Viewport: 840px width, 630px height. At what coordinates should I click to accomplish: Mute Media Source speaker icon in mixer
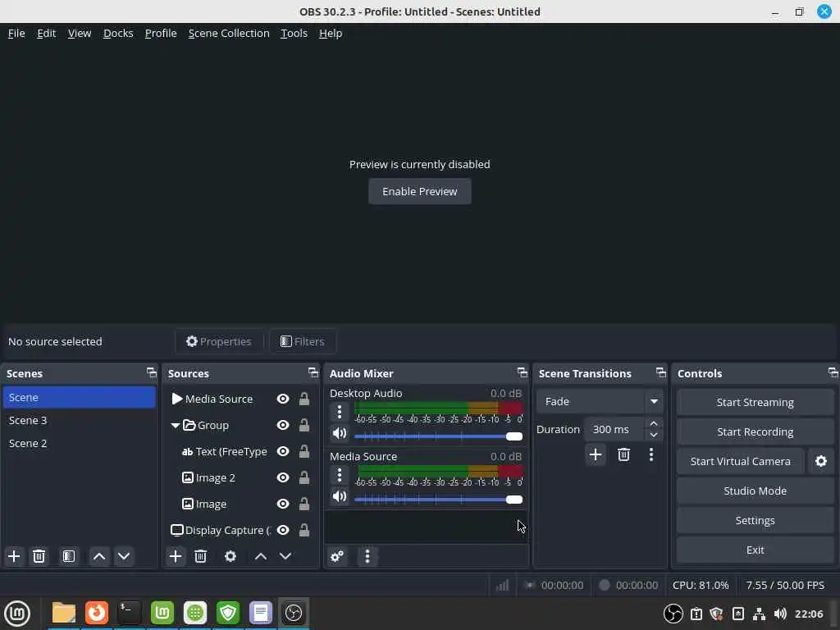click(x=339, y=496)
